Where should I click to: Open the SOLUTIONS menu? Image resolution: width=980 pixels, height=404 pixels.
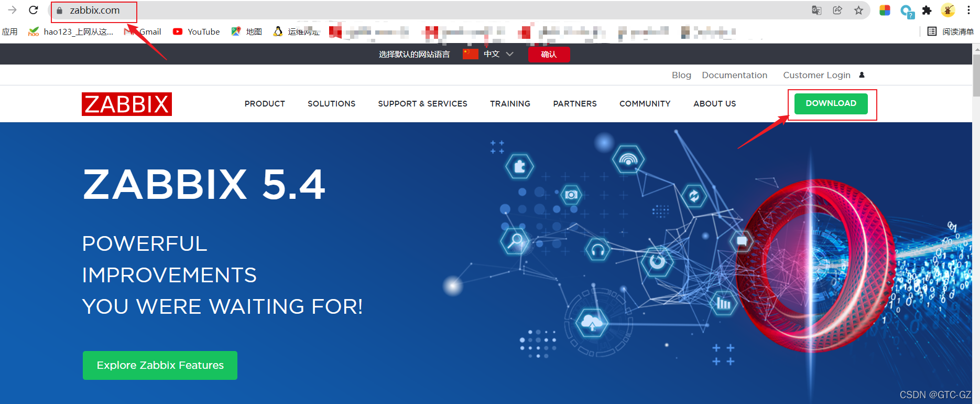pos(331,104)
